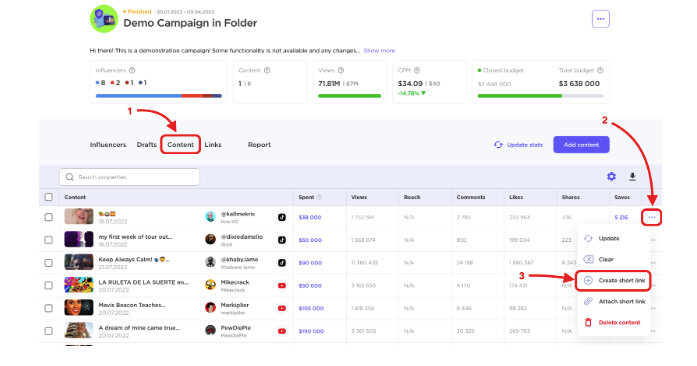Click the YouTube icon in Mikecrack row
Screen dimensions: 697x366
282,286
